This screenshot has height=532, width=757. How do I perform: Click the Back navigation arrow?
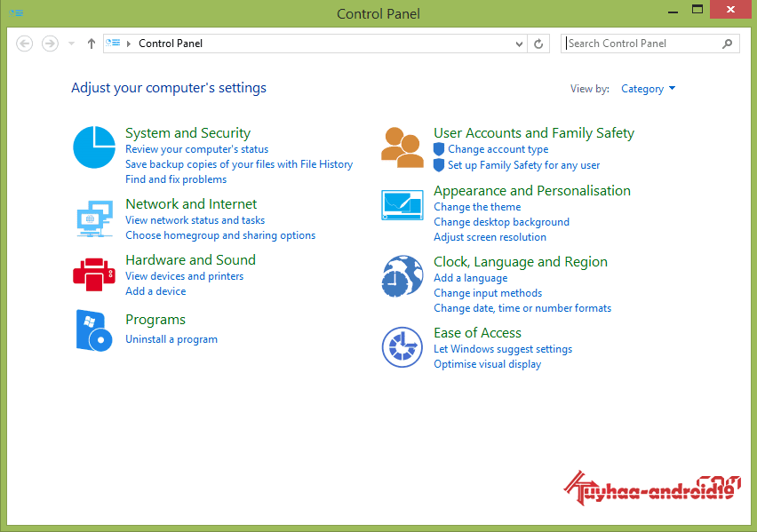click(25, 44)
